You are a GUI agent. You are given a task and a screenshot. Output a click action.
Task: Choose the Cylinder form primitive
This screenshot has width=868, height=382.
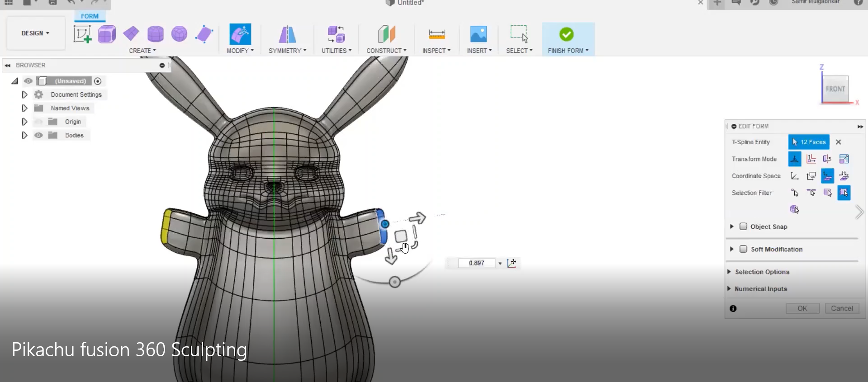pyautogui.click(x=156, y=34)
